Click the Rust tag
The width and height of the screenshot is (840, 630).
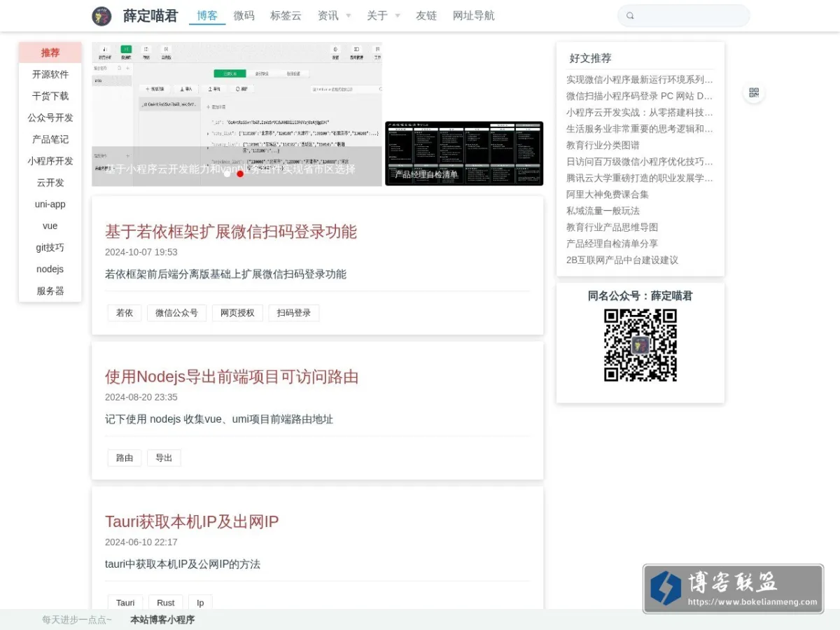coord(166,603)
